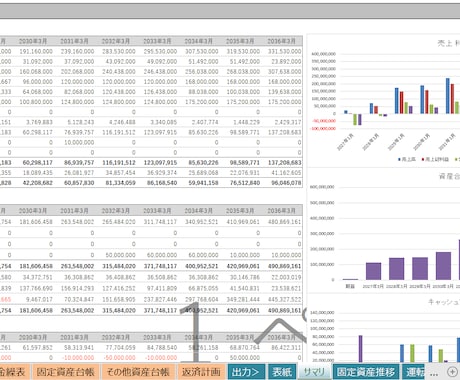Select cell with value 307,638,000
460x380 pixels.
[284, 72]
